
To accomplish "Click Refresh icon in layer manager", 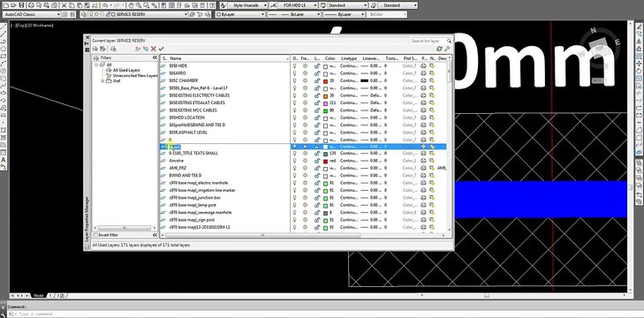I will click(439, 49).
